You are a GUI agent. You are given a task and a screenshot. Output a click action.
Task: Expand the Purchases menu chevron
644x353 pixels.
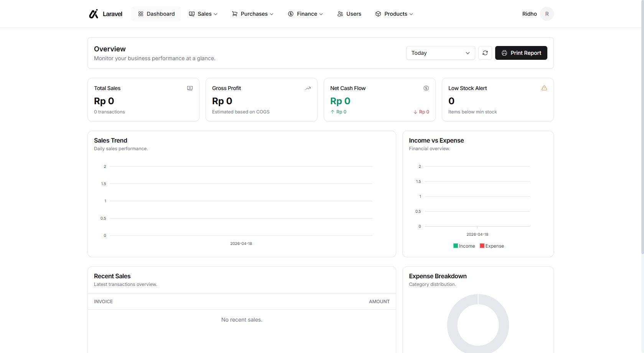point(272,14)
